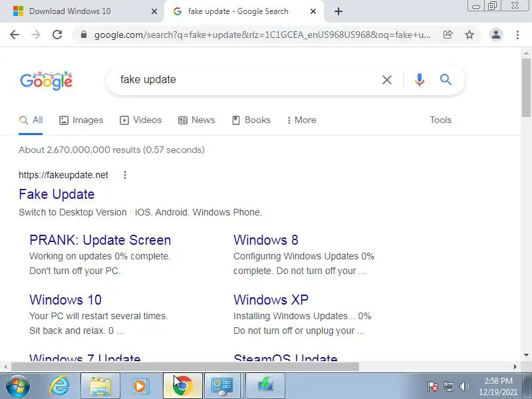The width and height of the screenshot is (532, 399).
Task: Click the forward navigation arrow
Action: pyautogui.click(x=36, y=35)
